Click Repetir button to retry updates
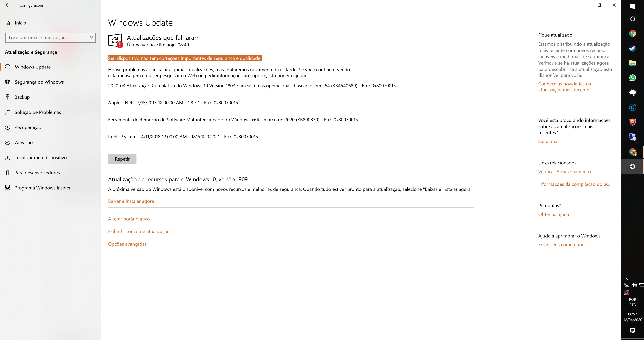644x340 pixels. [122, 159]
